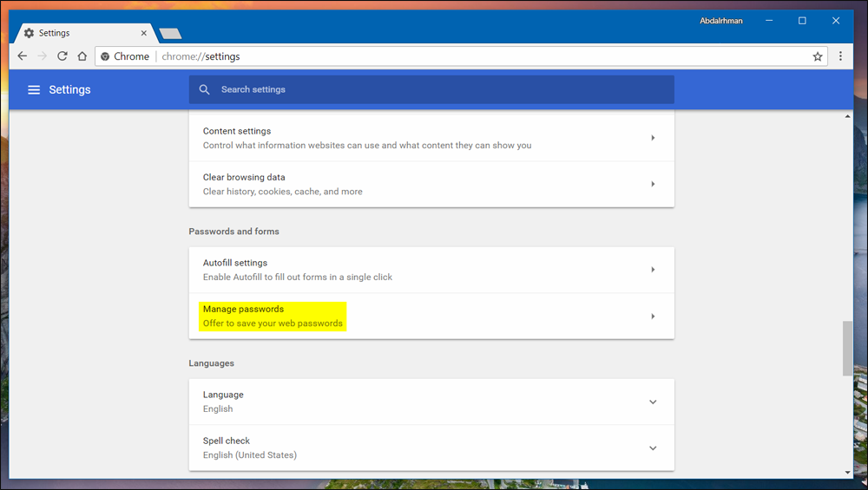868x490 pixels.
Task: Click the arrow beside Clear browsing data
Action: (x=653, y=184)
